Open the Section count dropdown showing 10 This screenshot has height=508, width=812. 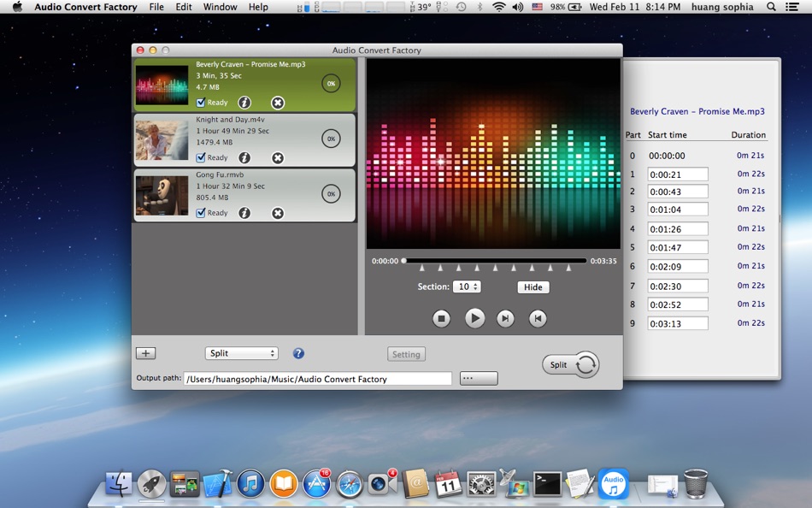coord(467,286)
